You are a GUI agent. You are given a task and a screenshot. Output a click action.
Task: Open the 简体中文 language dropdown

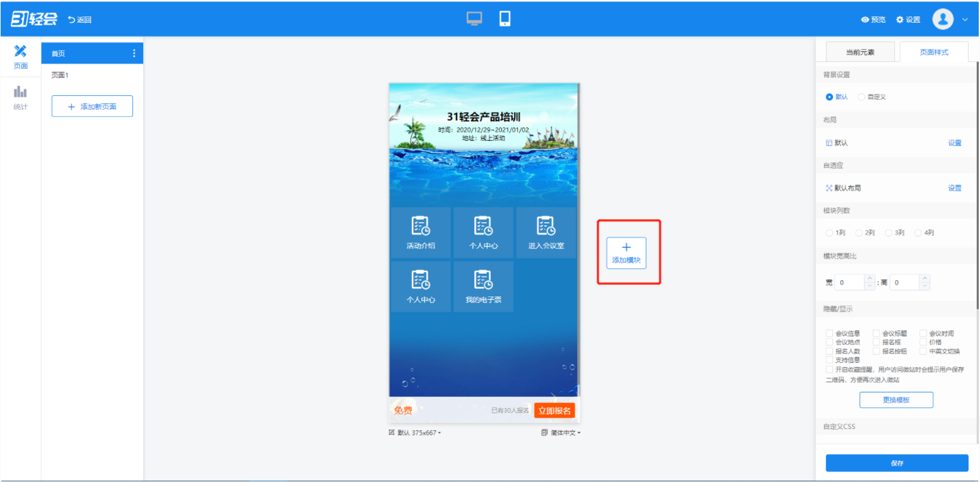click(x=561, y=433)
